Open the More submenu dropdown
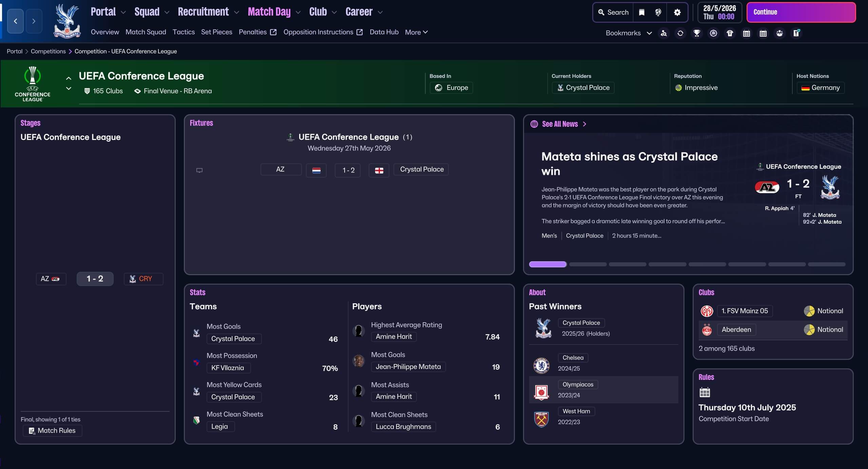The width and height of the screenshot is (868, 469). (416, 32)
